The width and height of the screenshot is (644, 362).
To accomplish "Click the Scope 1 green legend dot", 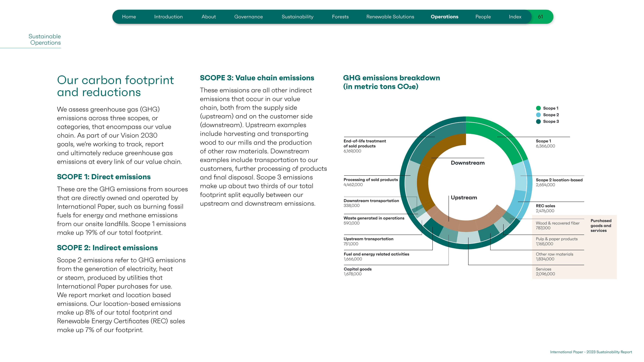I will tap(538, 108).
